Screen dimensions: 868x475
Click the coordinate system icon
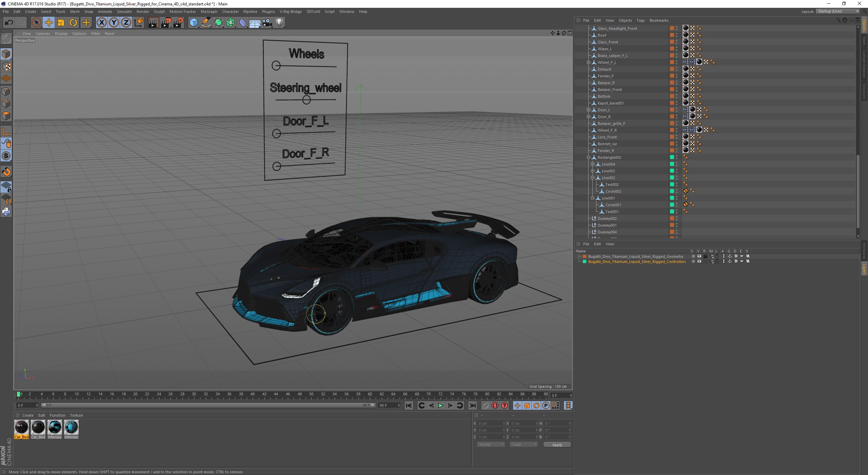pos(138,23)
